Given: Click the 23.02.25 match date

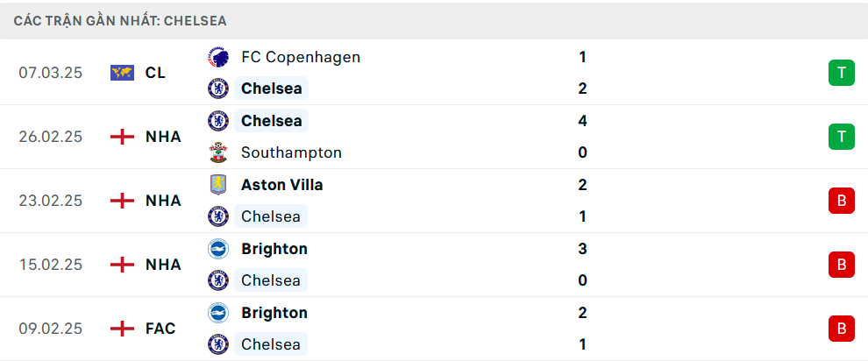Looking at the screenshot, I should pyautogui.click(x=50, y=201).
